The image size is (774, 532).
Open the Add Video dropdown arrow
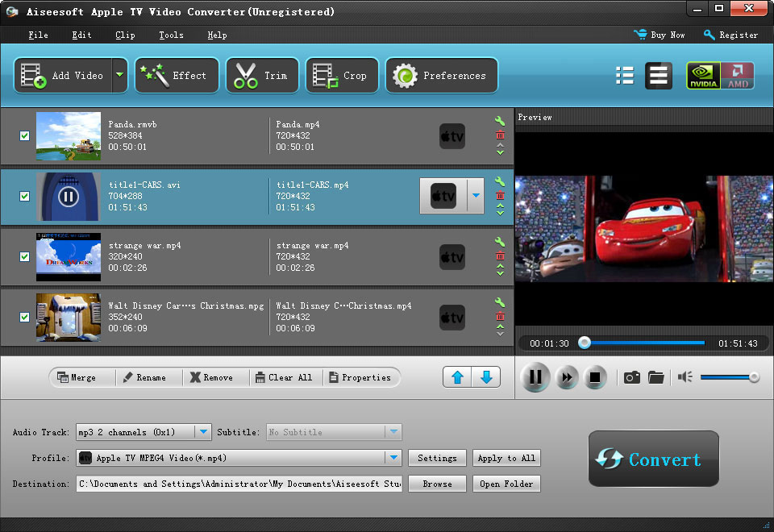coord(120,76)
